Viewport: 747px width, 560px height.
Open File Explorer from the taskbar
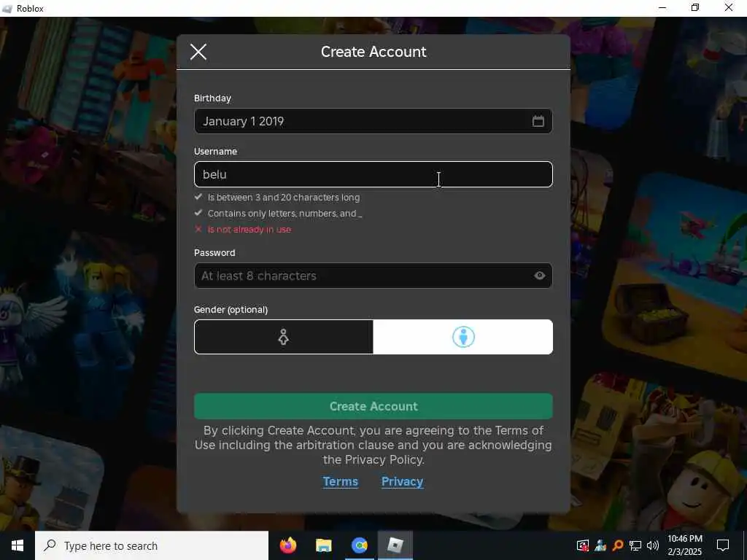(323, 545)
